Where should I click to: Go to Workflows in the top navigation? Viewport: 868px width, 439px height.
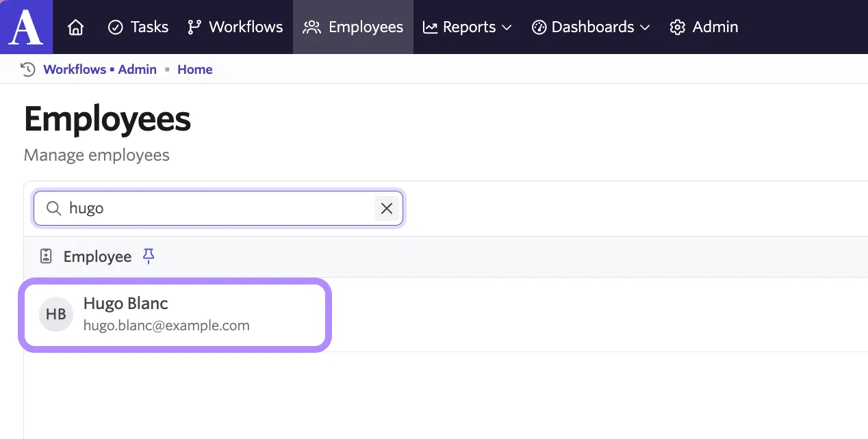click(235, 27)
